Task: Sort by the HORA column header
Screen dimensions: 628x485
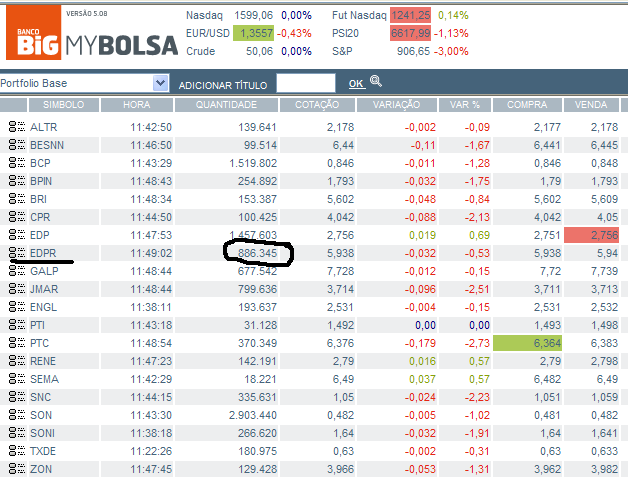Action: point(137,105)
